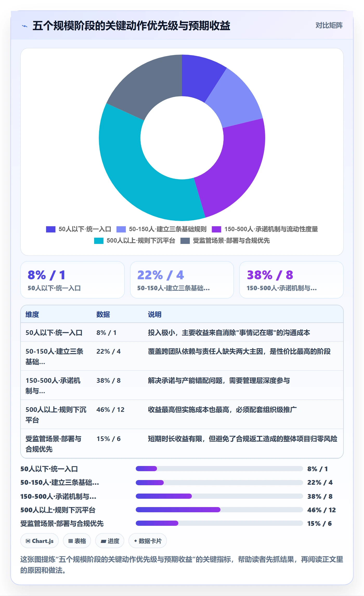Click the 50人以下·统一入口 progress bar

tap(219, 469)
